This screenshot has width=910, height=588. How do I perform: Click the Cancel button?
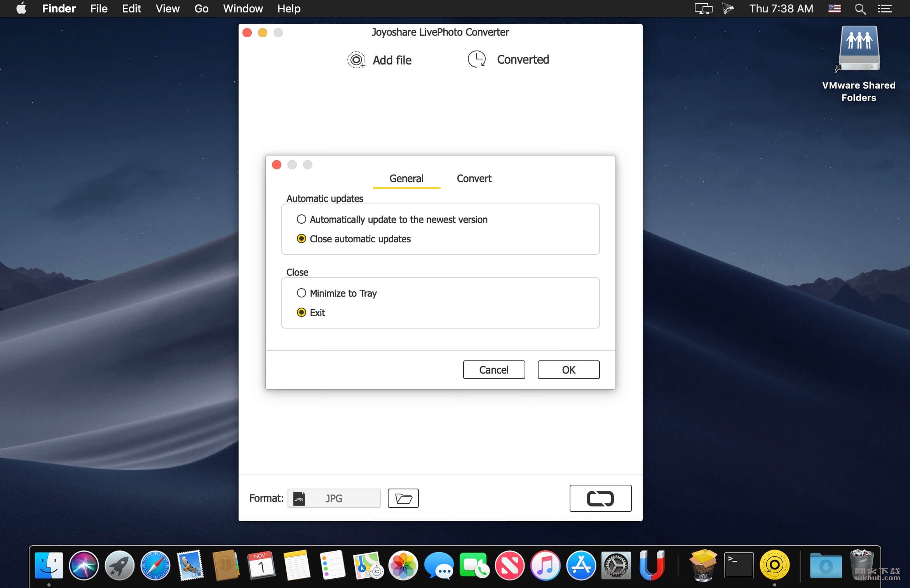(494, 370)
